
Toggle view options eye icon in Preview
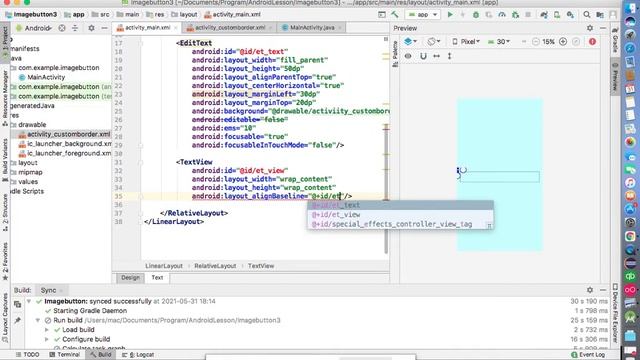(x=408, y=56)
